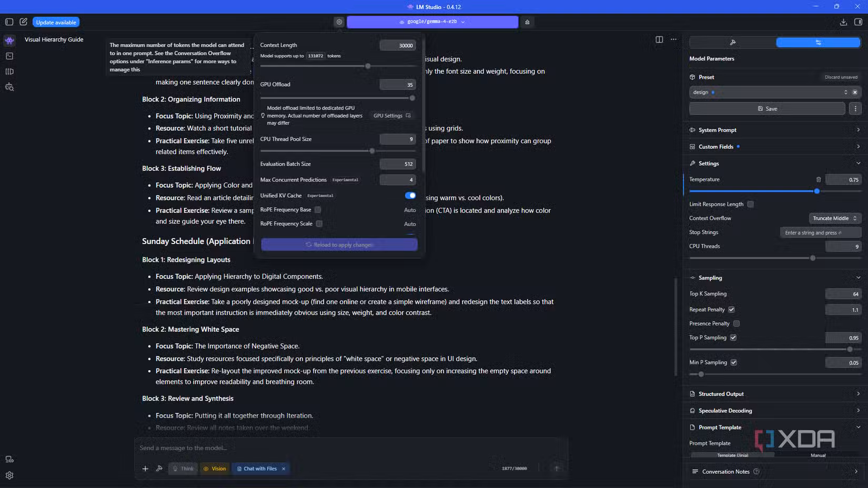Open model load settings gear icon
The width and height of the screenshot is (868, 488).
click(x=339, y=22)
